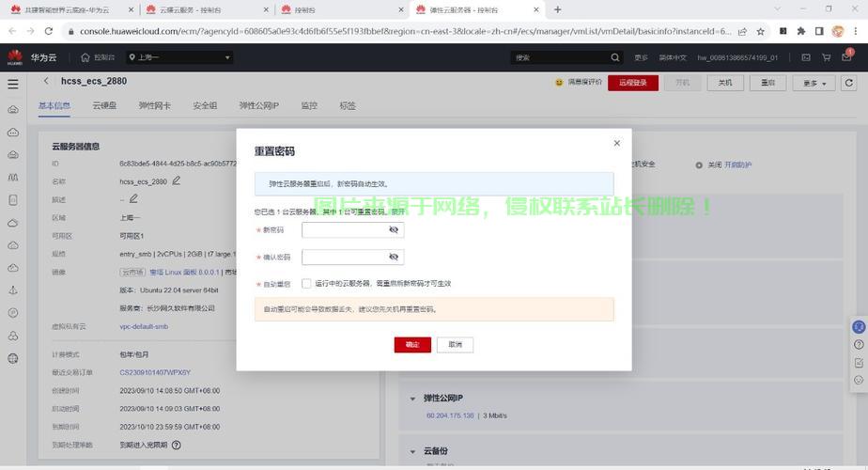Click the shut down button in header
The height and width of the screenshot is (470, 868).
click(724, 83)
